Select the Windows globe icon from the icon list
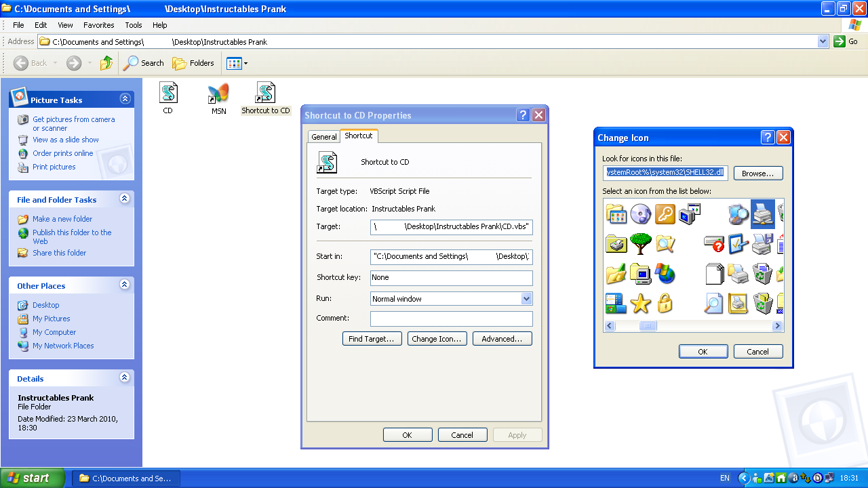The width and height of the screenshot is (868, 488). (665, 274)
